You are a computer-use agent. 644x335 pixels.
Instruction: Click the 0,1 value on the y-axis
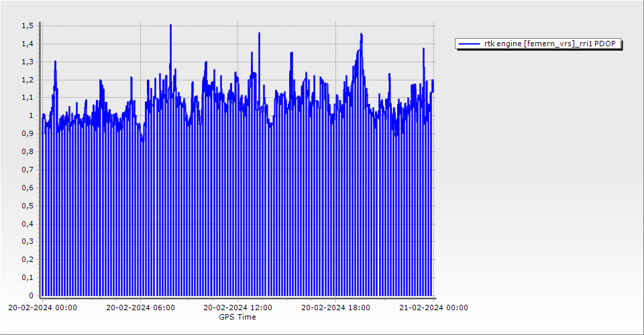pos(27,277)
